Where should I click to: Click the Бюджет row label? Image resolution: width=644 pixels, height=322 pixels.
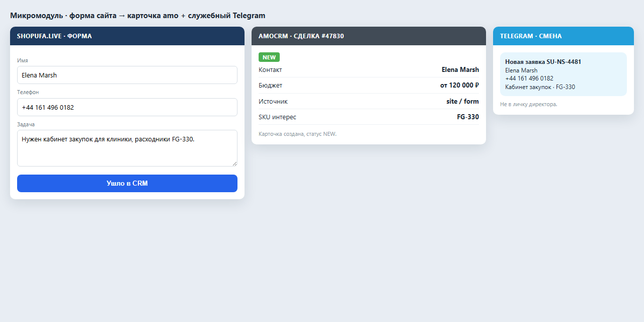(270, 86)
